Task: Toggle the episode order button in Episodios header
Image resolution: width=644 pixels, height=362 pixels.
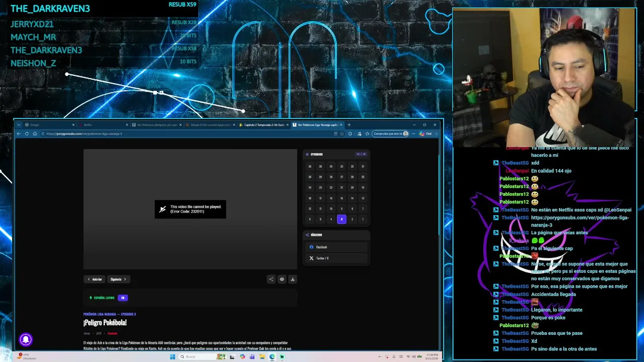Action: (361, 154)
